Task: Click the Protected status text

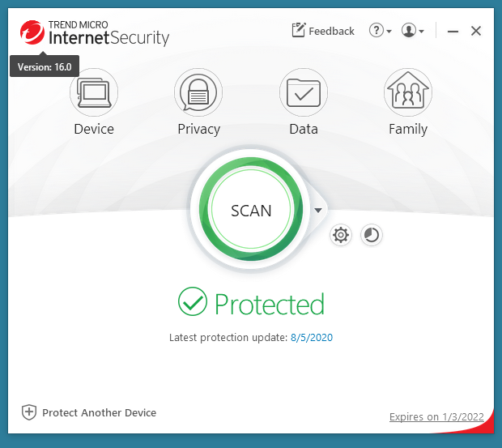Action: (x=269, y=304)
